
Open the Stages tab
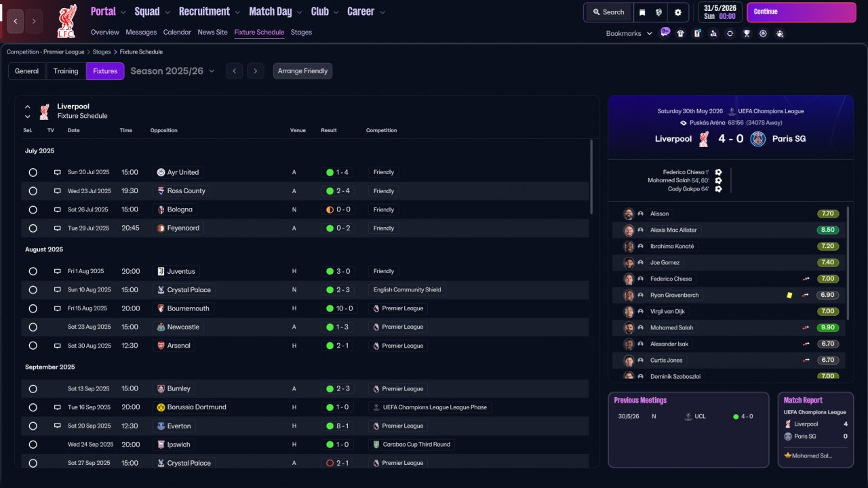tap(301, 32)
